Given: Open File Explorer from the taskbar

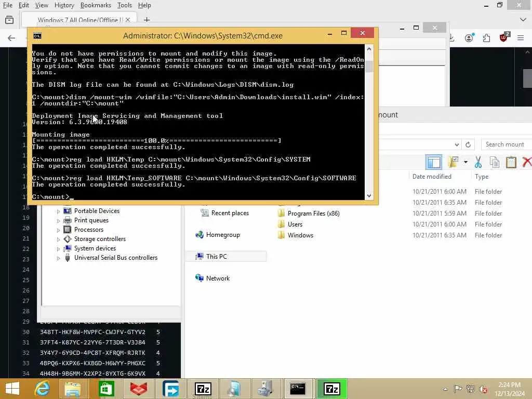Looking at the screenshot, I should tap(73, 389).
